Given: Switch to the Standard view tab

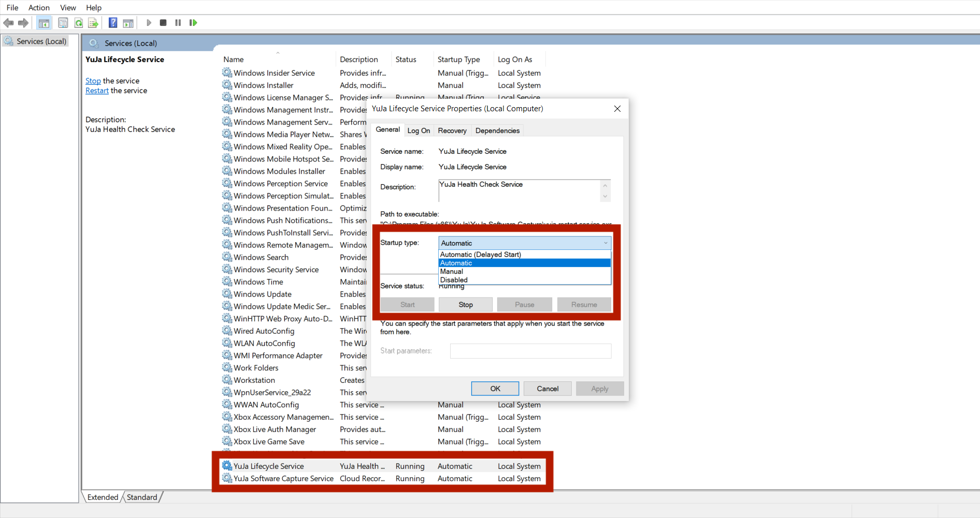Looking at the screenshot, I should (142, 497).
